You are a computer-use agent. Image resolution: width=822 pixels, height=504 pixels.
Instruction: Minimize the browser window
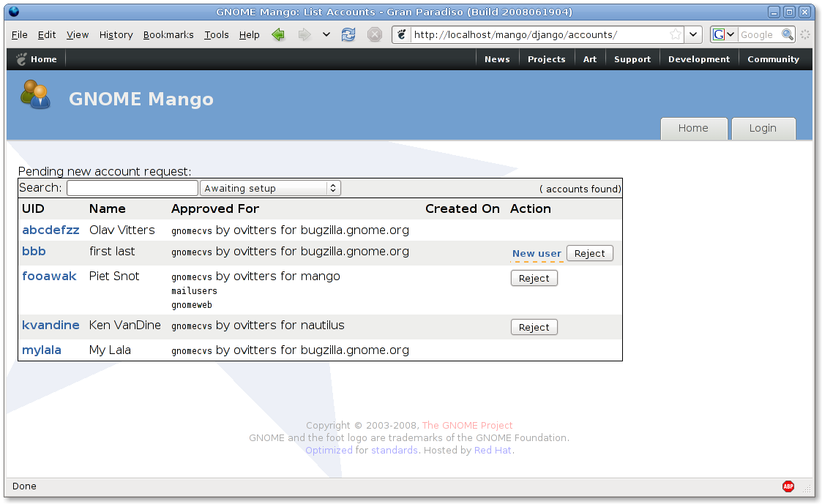coord(774,12)
